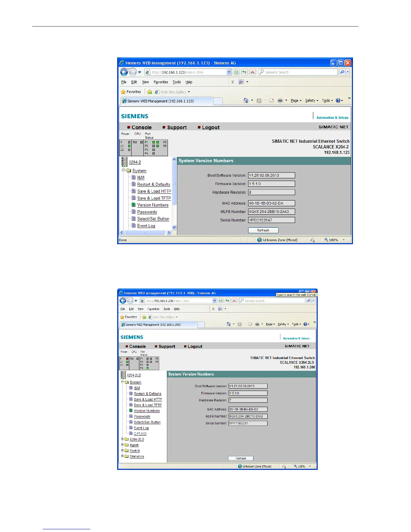
Task: Click add to favorites star in top window
Action: click(x=150, y=92)
